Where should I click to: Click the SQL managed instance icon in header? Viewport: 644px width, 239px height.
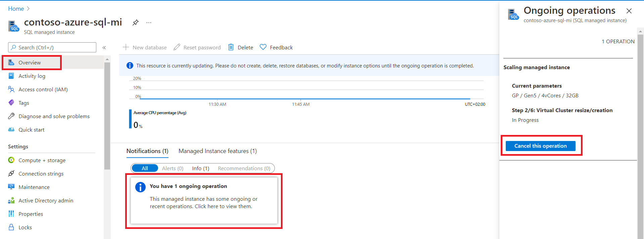(13, 26)
